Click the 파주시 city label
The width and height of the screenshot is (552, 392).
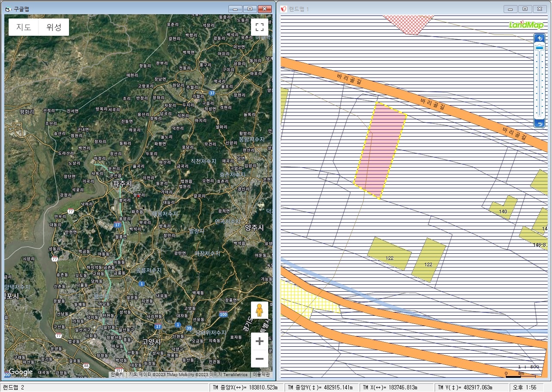coord(122,184)
